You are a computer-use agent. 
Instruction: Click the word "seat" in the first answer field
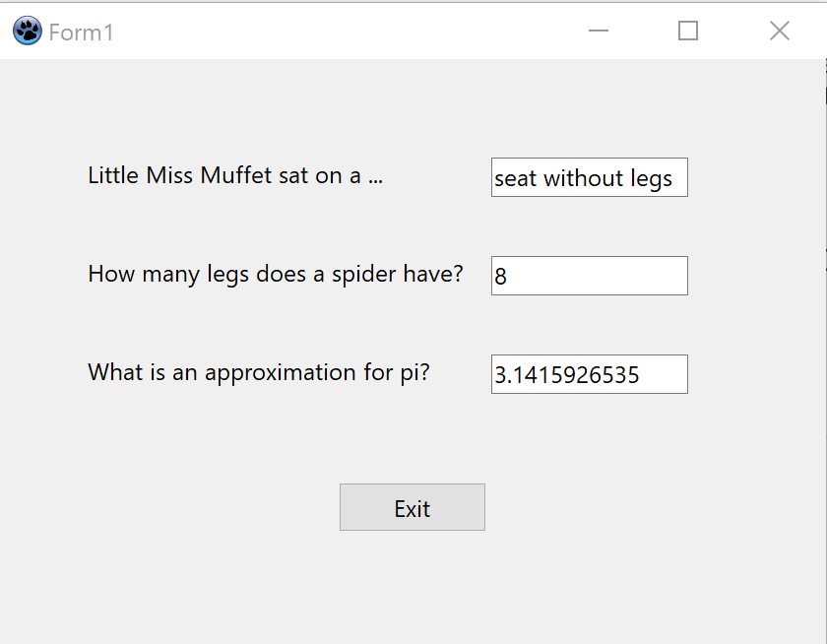(516, 178)
